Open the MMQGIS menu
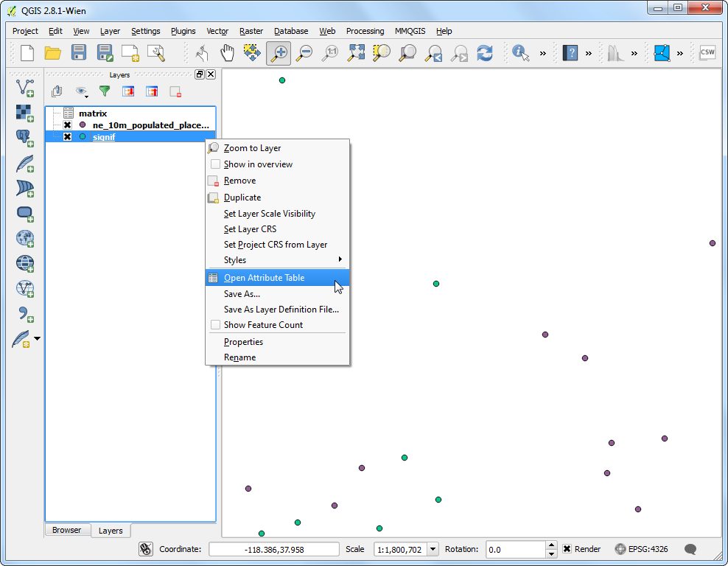The height and width of the screenshot is (566, 728). pos(410,31)
